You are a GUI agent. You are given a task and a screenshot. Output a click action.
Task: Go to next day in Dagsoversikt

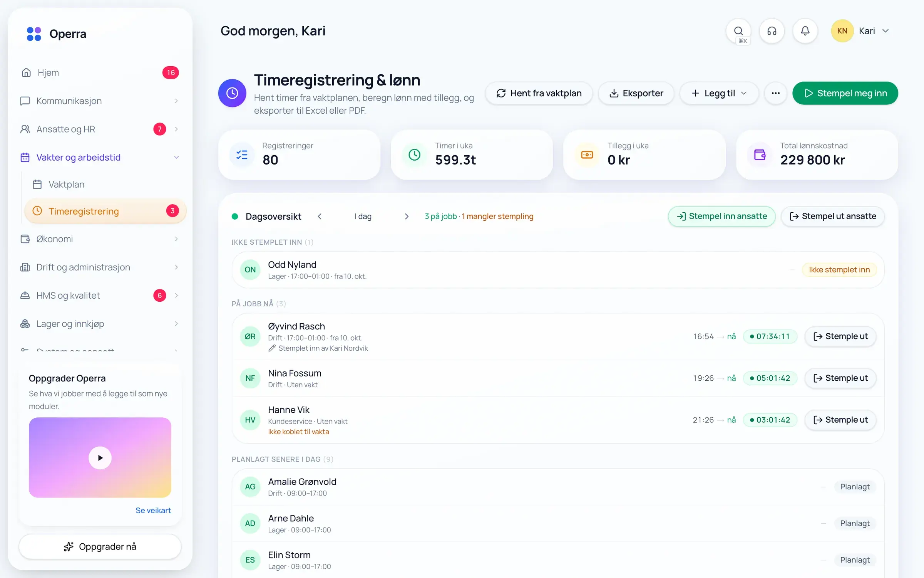[407, 217]
